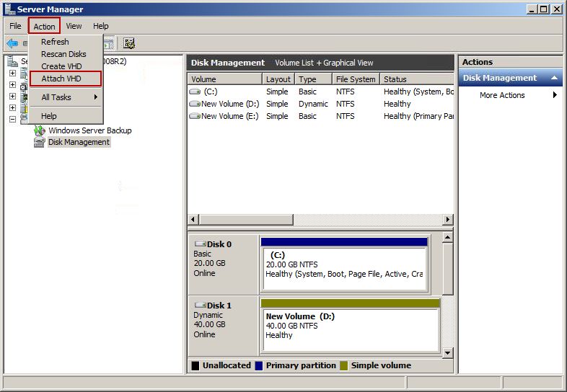Collapse the expanded tree node with minus sign

coord(13,119)
